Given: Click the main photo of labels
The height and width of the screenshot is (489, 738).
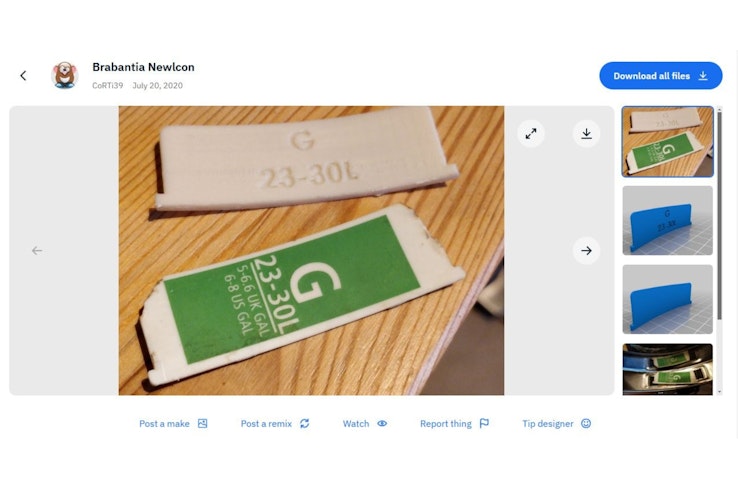Looking at the screenshot, I should pyautogui.click(x=311, y=251).
